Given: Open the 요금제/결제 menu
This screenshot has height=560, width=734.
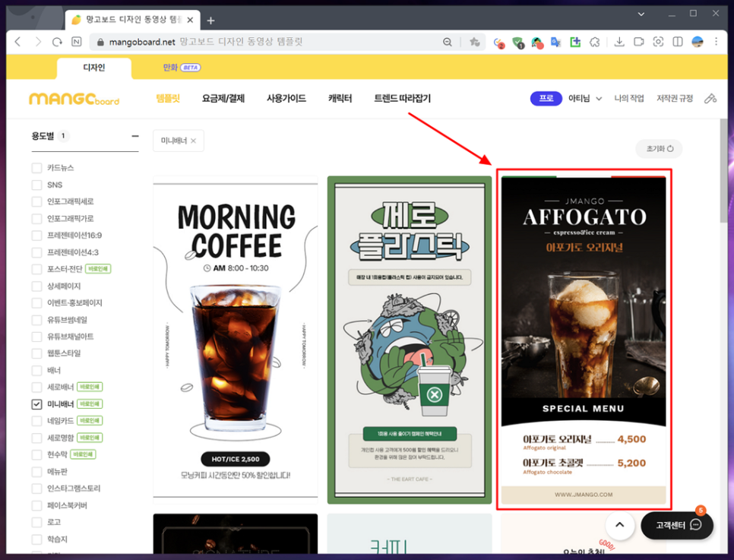Looking at the screenshot, I should point(223,98).
